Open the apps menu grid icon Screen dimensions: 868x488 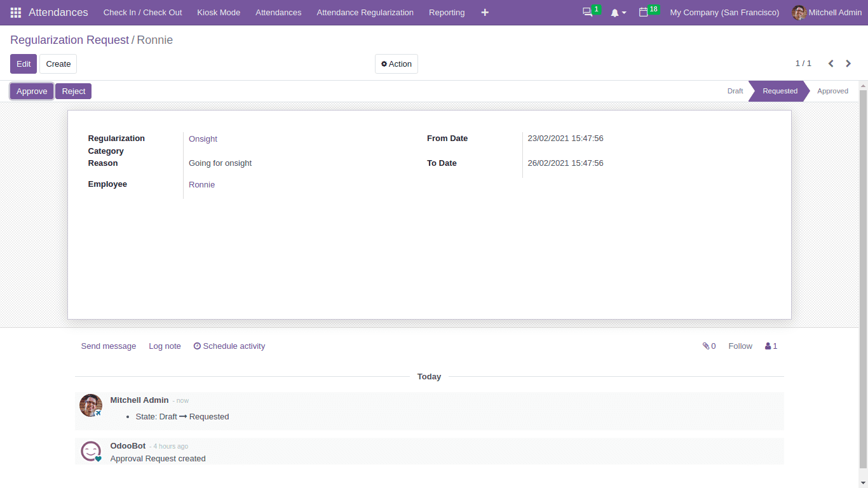point(15,12)
